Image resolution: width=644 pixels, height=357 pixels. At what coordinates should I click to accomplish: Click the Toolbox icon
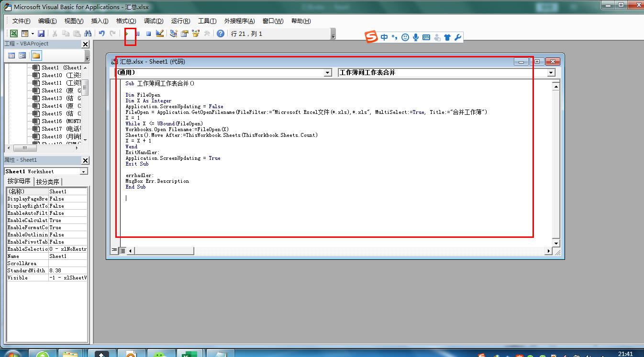(207, 33)
